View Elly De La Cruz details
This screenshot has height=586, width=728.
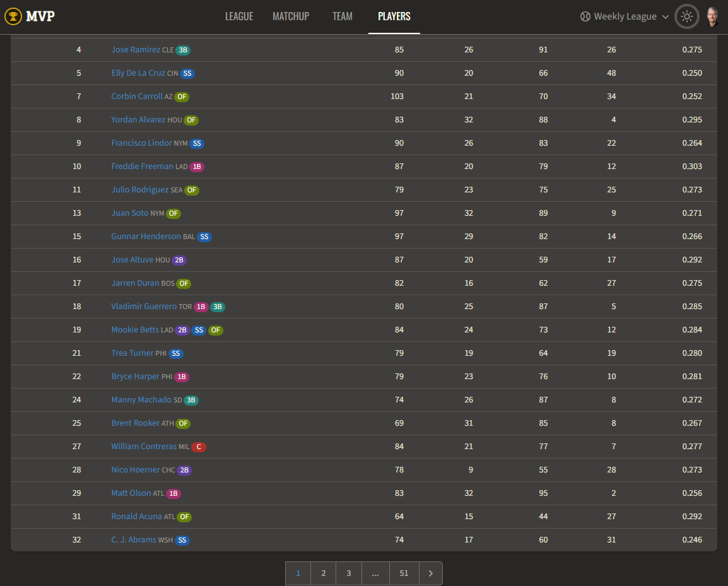coord(138,73)
